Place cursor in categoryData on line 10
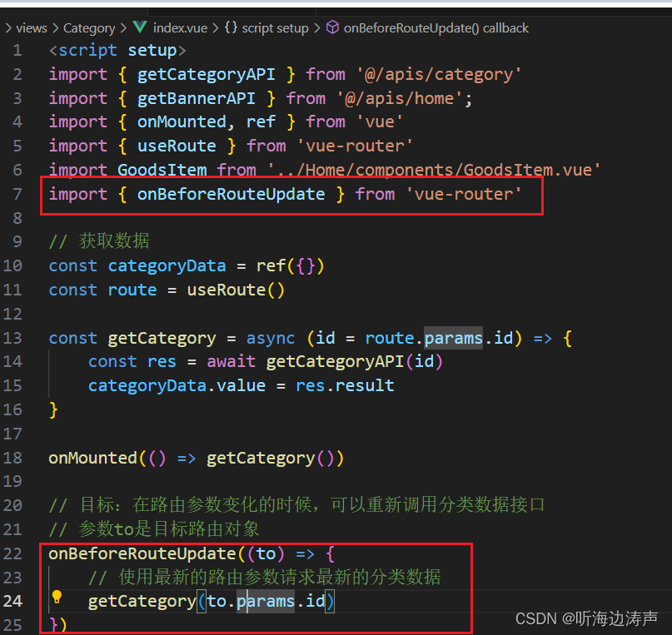 point(167,265)
